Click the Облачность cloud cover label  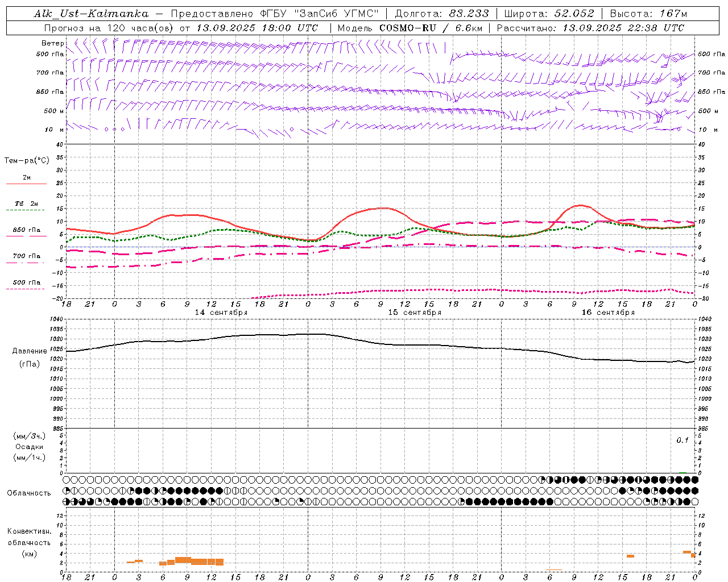pos(28,493)
